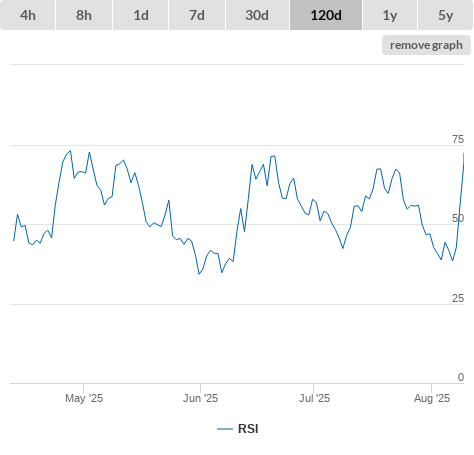Select the 5y time range
The height and width of the screenshot is (455, 474).
[445, 15]
